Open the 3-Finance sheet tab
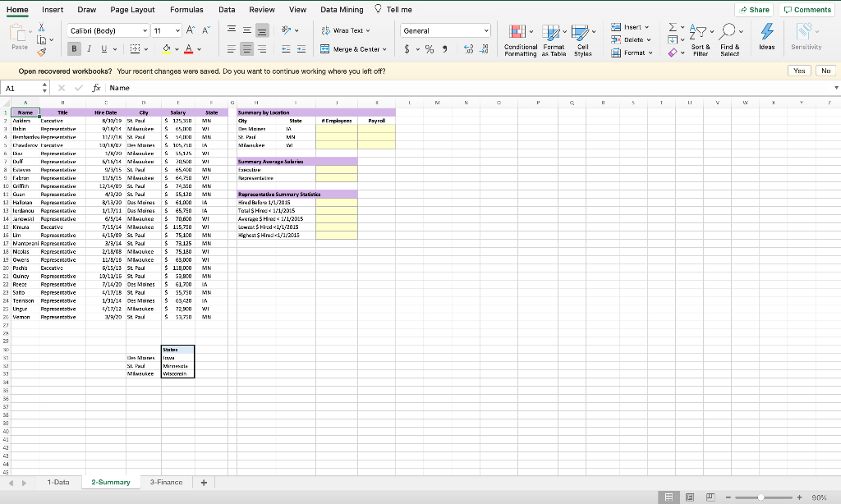 tap(166, 483)
